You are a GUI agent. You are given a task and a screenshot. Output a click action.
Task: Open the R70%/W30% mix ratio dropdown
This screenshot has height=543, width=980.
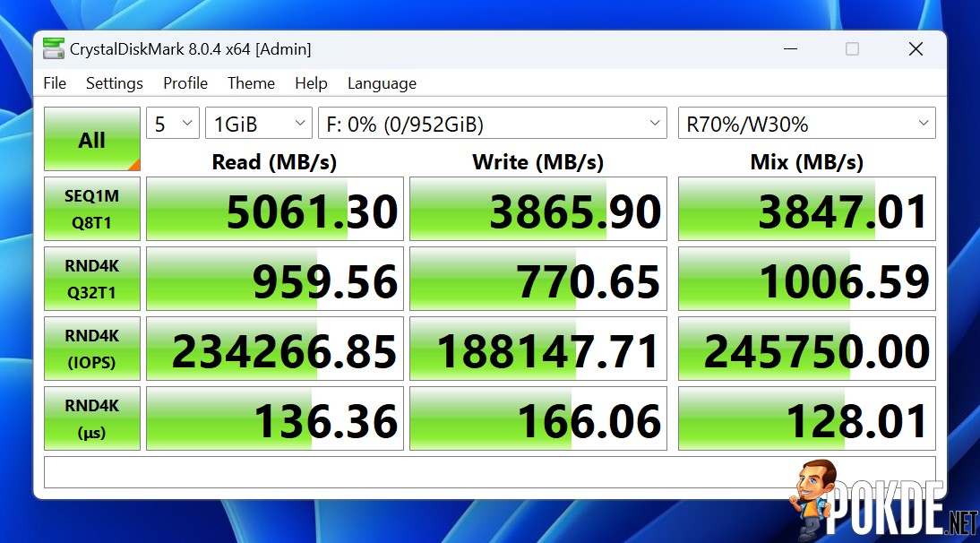click(807, 123)
